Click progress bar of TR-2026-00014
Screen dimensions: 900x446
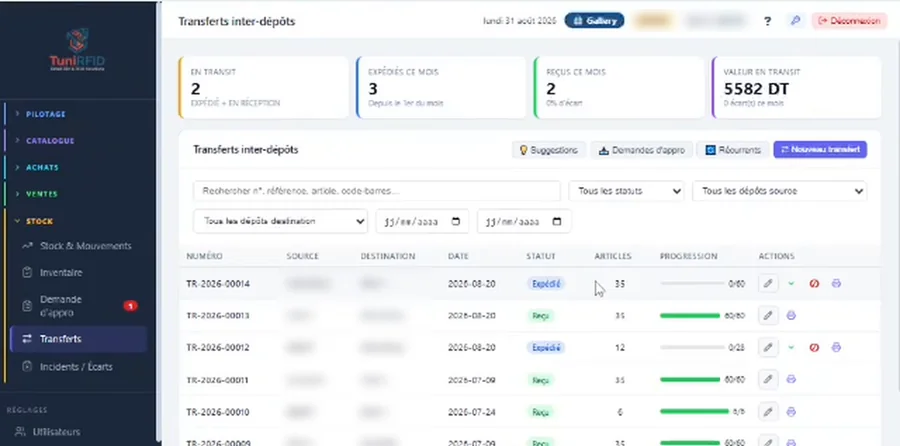692,284
